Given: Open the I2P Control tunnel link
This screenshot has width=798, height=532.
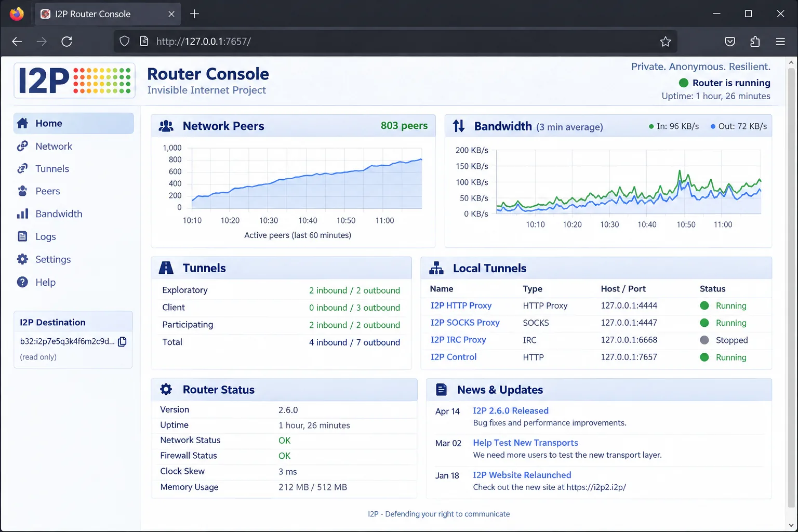Looking at the screenshot, I should tap(454, 357).
